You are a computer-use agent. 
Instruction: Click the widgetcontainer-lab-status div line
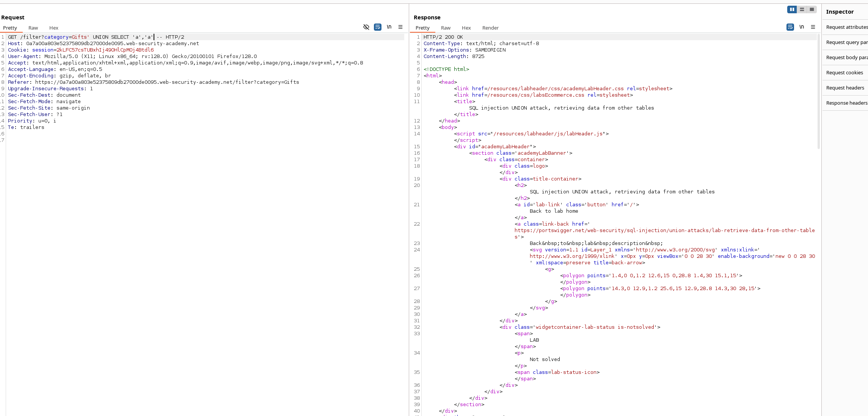[x=580, y=327]
